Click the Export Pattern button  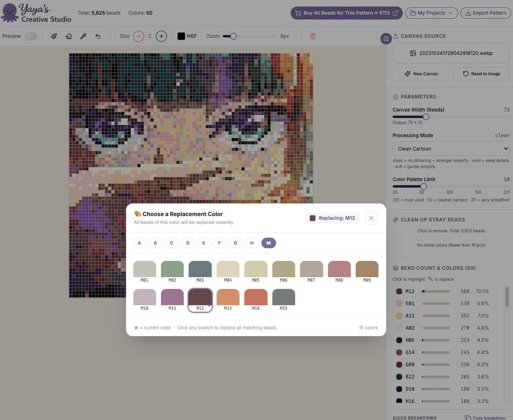tap(485, 13)
